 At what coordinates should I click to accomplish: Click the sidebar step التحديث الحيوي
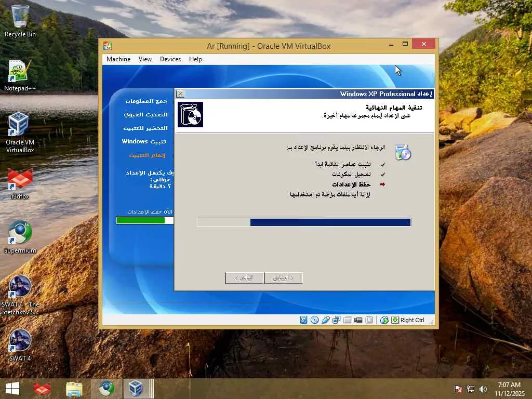(145, 115)
